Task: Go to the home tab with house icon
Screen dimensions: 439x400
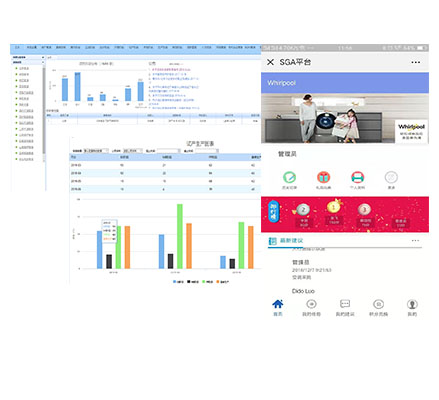Action: coord(278,307)
